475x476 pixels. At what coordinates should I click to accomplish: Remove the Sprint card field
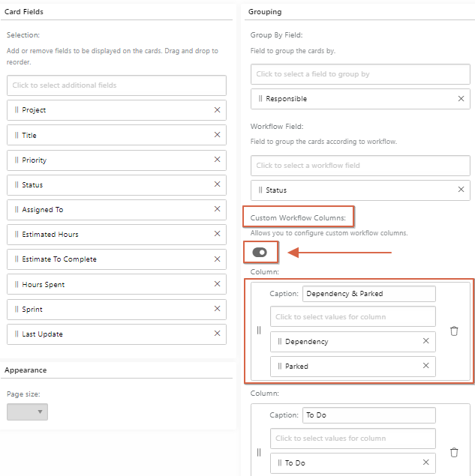pyautogui.click(x=217, y=309)
